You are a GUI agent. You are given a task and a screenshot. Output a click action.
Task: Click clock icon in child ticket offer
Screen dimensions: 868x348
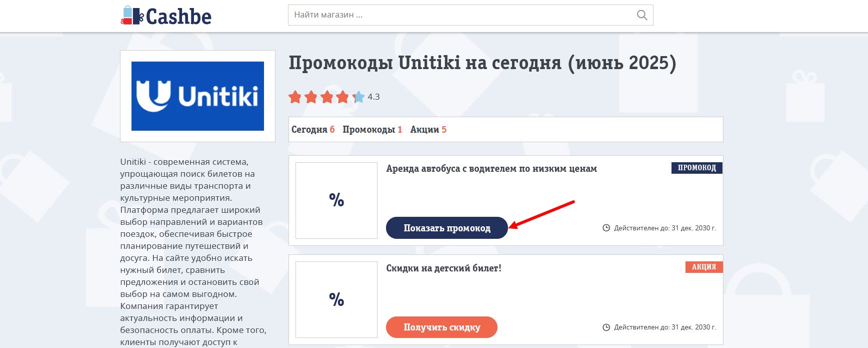[606, 327]
